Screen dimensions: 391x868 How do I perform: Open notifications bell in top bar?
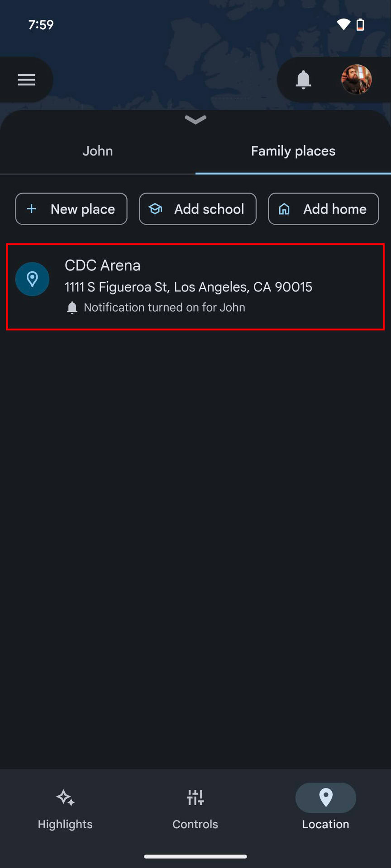(303, 80)
